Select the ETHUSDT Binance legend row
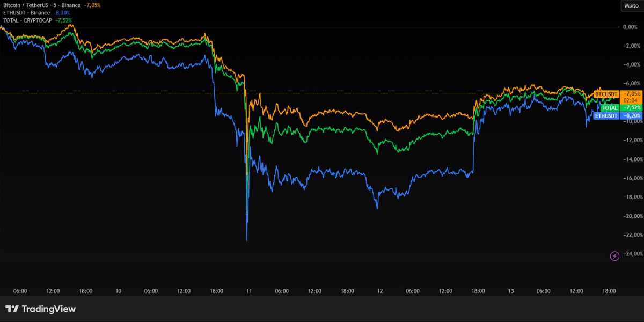Screen dimensions: 644x322 pyautogui.click(x=36, y=12)
